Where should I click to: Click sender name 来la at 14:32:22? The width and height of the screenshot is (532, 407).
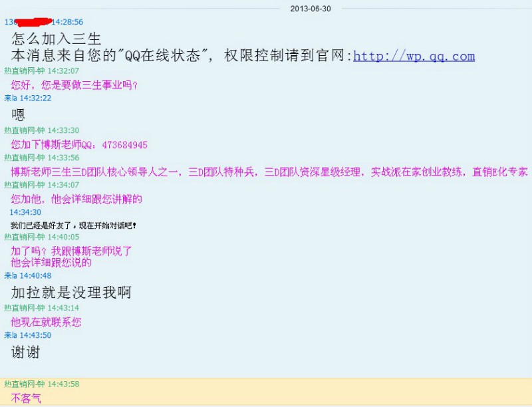click(x=10, y=98)
